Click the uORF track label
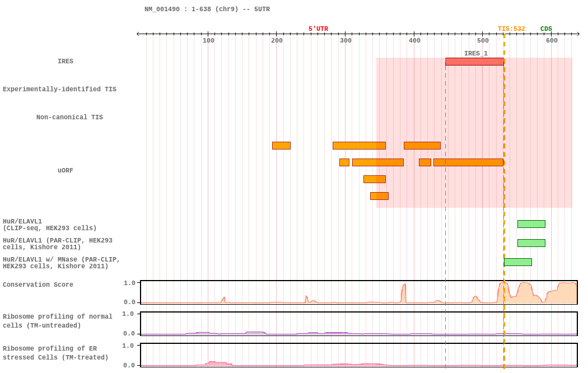 pyautogui.click(x=66, y=171)
